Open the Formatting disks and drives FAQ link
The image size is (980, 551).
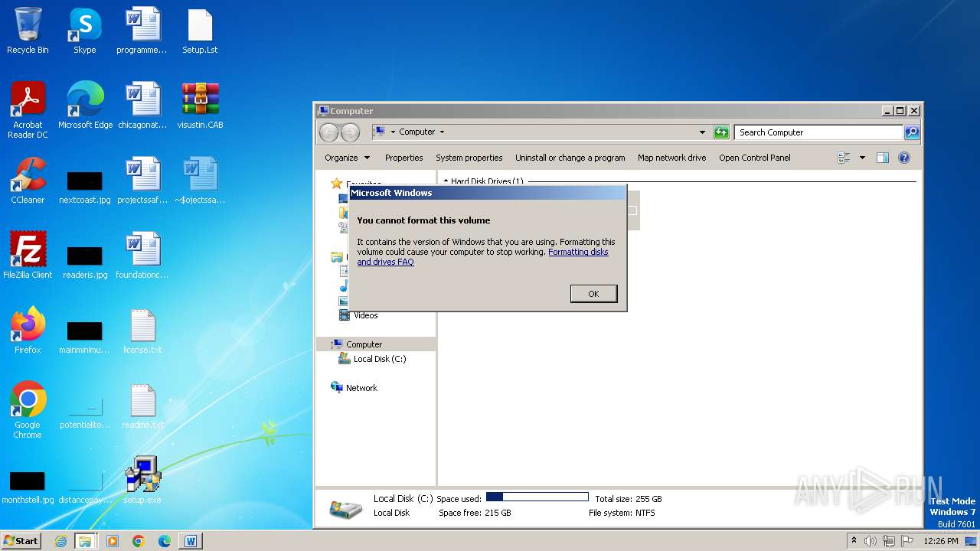click(578, 252)
